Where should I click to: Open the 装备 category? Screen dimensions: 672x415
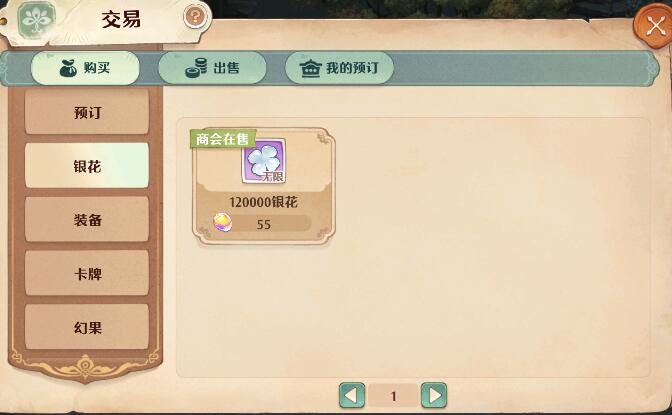[87, 220]
